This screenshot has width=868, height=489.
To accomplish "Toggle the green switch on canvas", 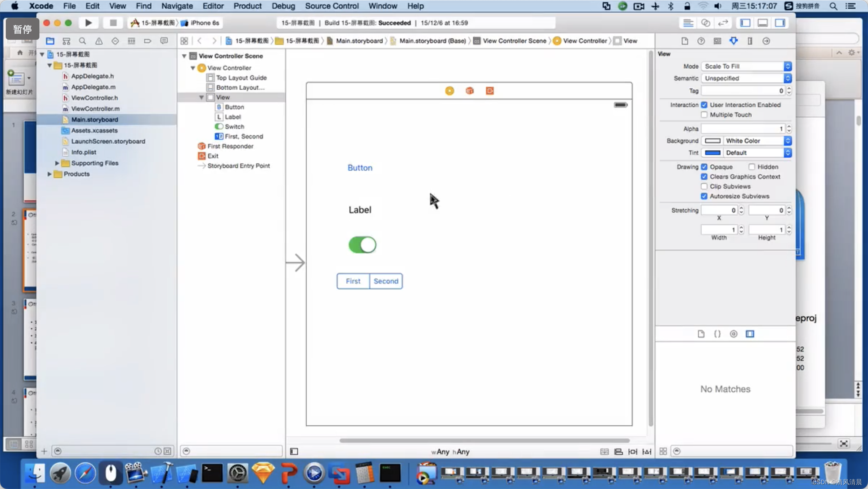I will pos(362,245).
